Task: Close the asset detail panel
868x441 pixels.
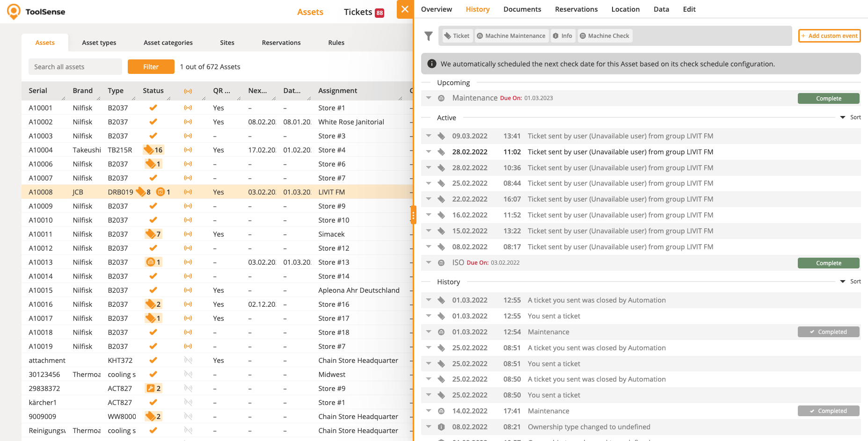Action: [405, 9]
